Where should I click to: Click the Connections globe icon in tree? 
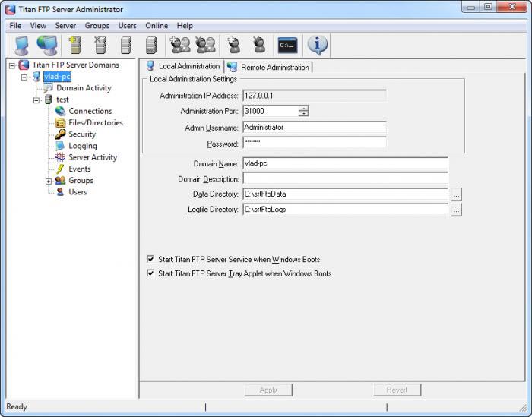60,111
